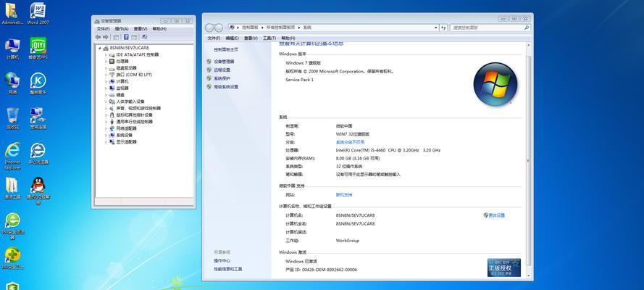This screenshot has height=290, width=644.
Task: Click the 系统保护 link
Action: pos(222,78)
